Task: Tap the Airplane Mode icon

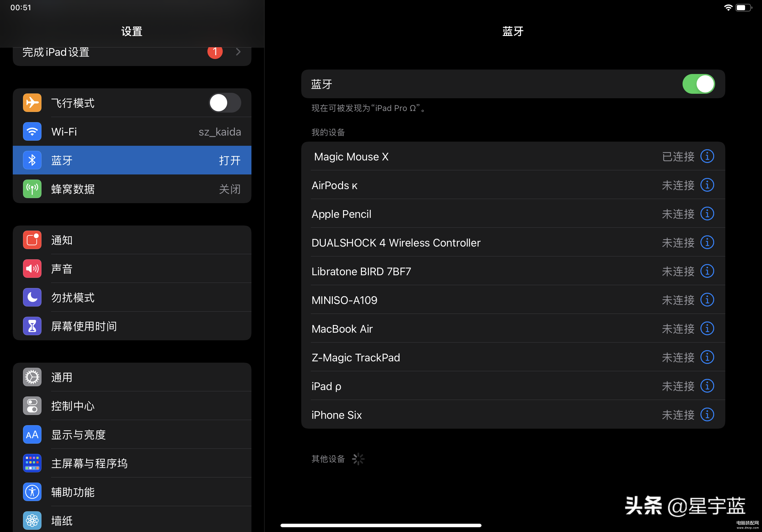Action: 32,103
